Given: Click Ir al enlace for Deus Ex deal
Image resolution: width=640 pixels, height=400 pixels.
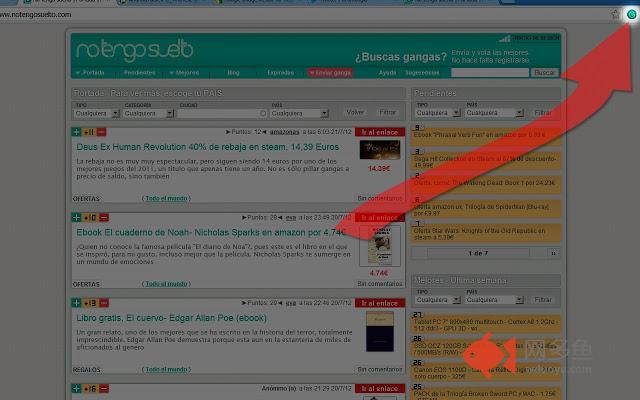Looking at the screenshot, I should (380, 132).
